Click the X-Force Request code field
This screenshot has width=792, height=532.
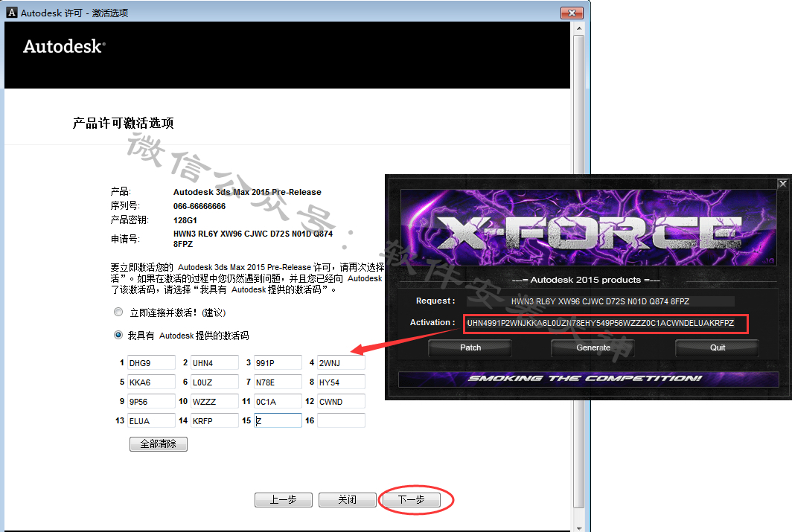pos(600,301)
